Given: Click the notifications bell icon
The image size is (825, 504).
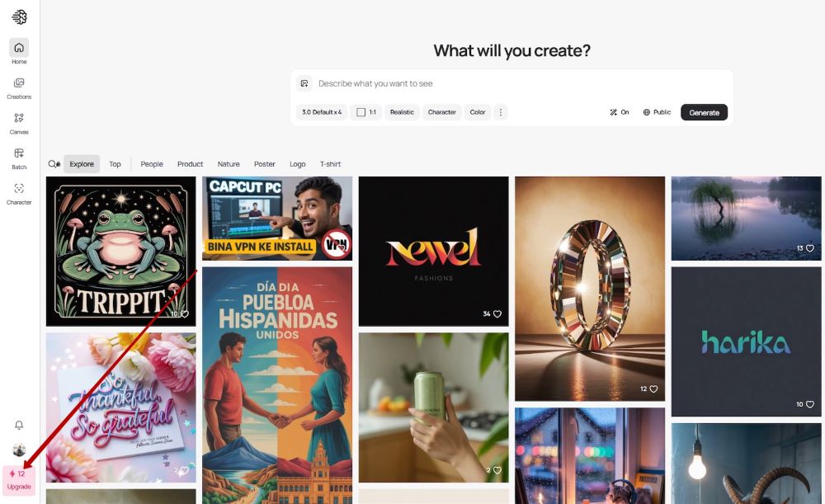Looking at the screenshot, I should tap(19, 425).
